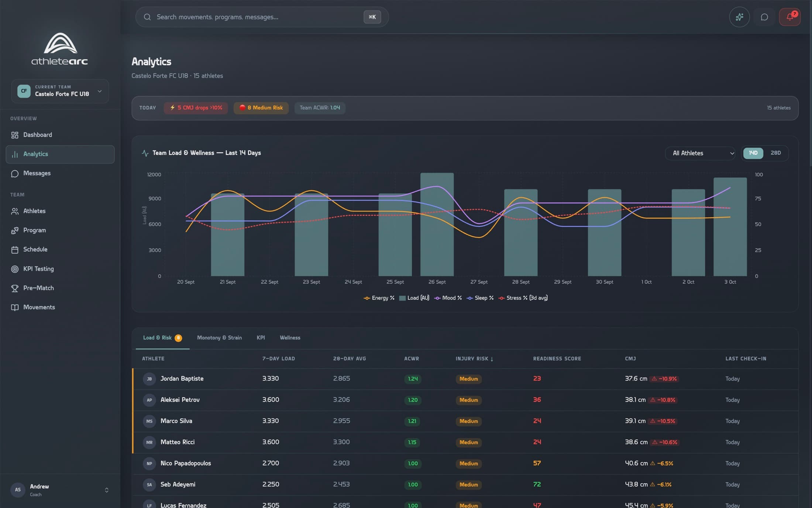Switch to the Wellness tab
The image size is (812, 508).
pyautogui.click(x=290, y=338)
